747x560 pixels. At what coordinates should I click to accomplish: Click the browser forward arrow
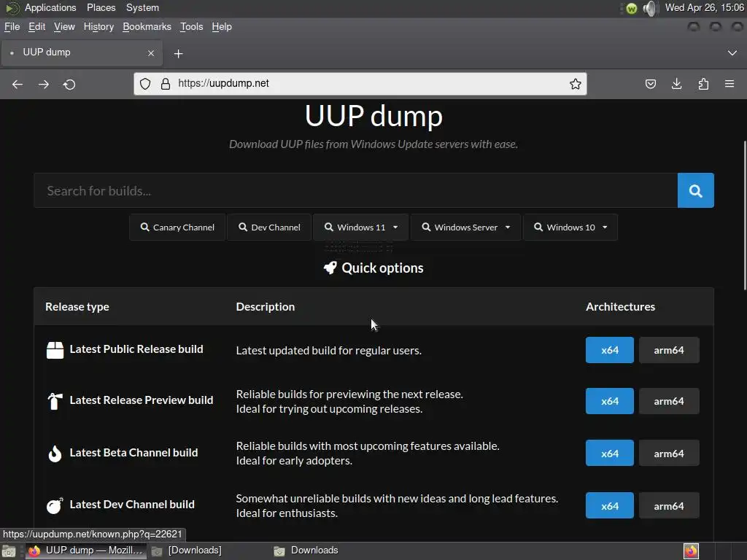[43, 85]
